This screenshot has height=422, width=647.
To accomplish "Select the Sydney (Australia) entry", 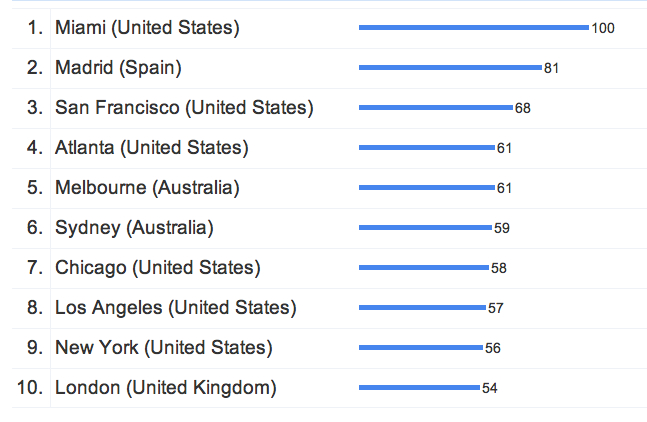I will pyautogui.click(x=134, y=228).
